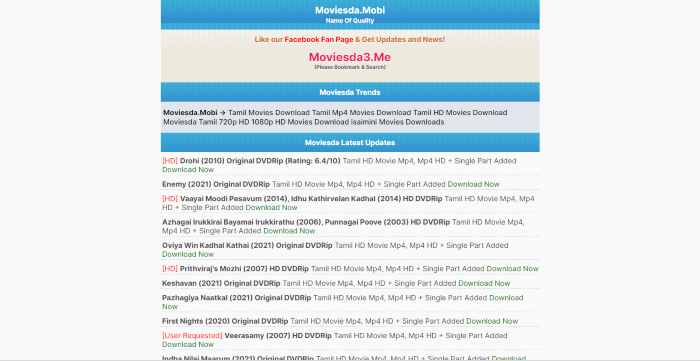Click Download Now for Punnagai Poove entry
This screenshot has width=700, height=361.
(289, 231)
